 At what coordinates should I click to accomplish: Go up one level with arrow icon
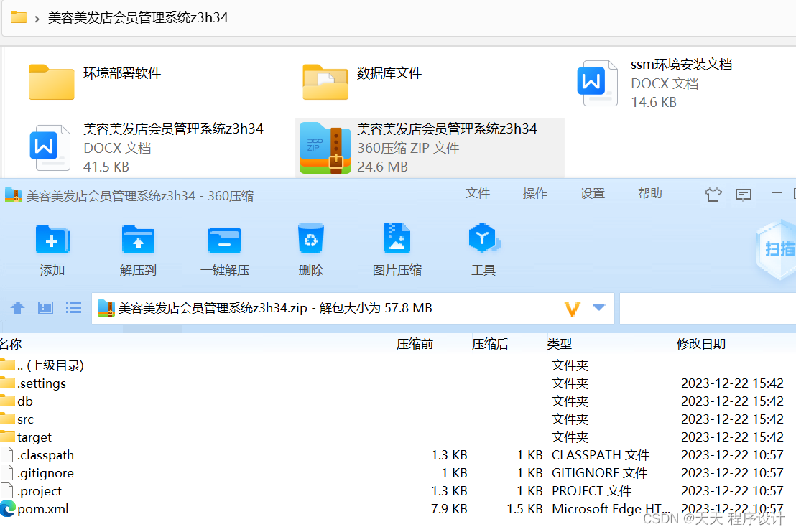pyautogui.click(x=18, y=308)
